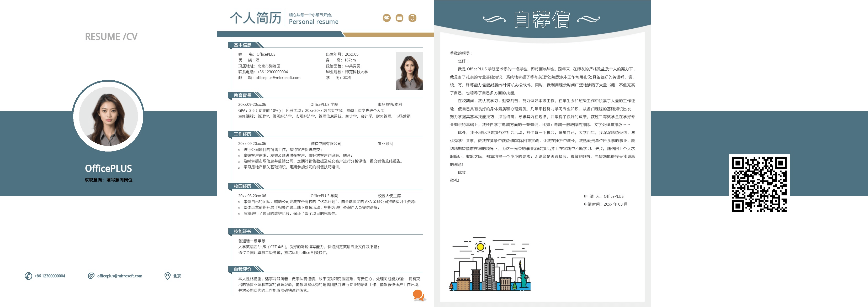
Task: Click the @ email icon on cover
Action: point(91,276)
